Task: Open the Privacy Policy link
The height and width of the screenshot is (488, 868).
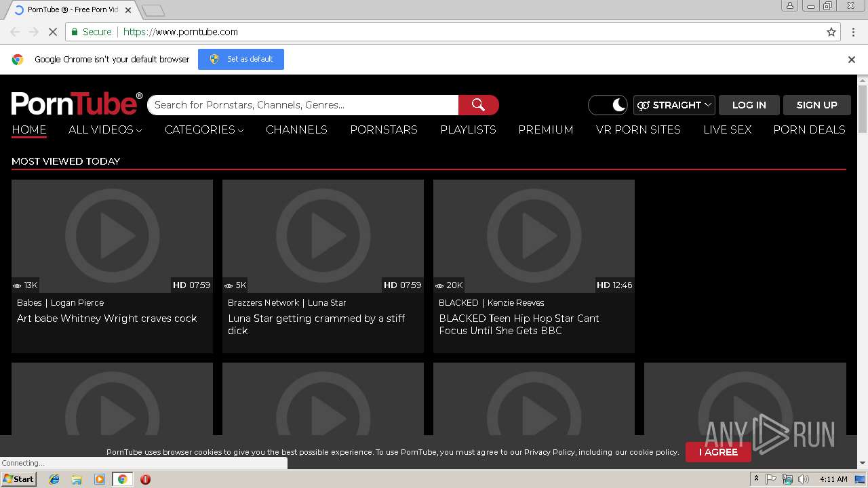Action: point(549,452)
